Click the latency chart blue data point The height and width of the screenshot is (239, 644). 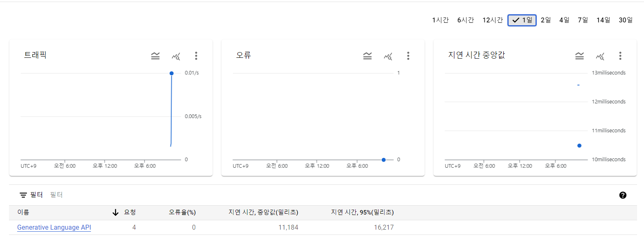pyautogui.click(x=580, y=146)
